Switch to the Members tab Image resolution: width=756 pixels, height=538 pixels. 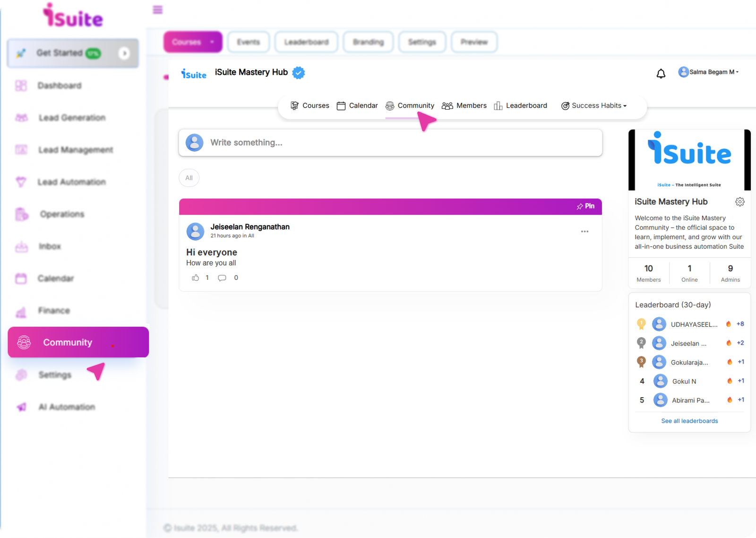click(464, 105)
